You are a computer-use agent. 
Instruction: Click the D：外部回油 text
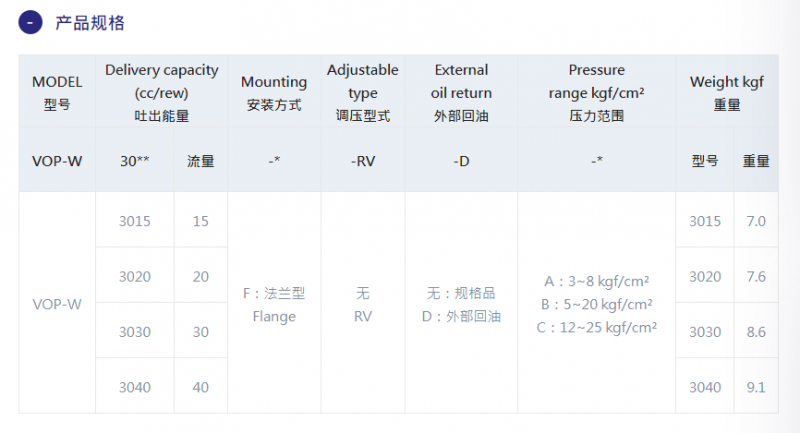(x=461, y=316)
